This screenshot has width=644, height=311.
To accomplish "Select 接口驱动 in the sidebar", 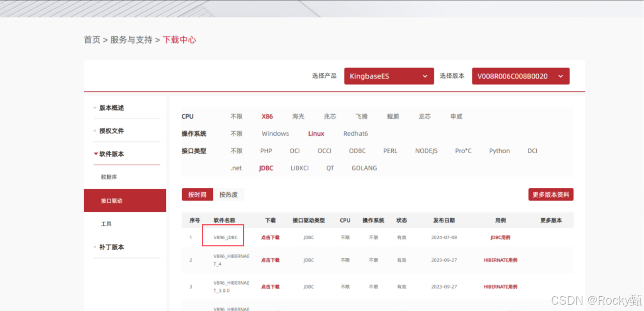I will [x=125, y=200].
